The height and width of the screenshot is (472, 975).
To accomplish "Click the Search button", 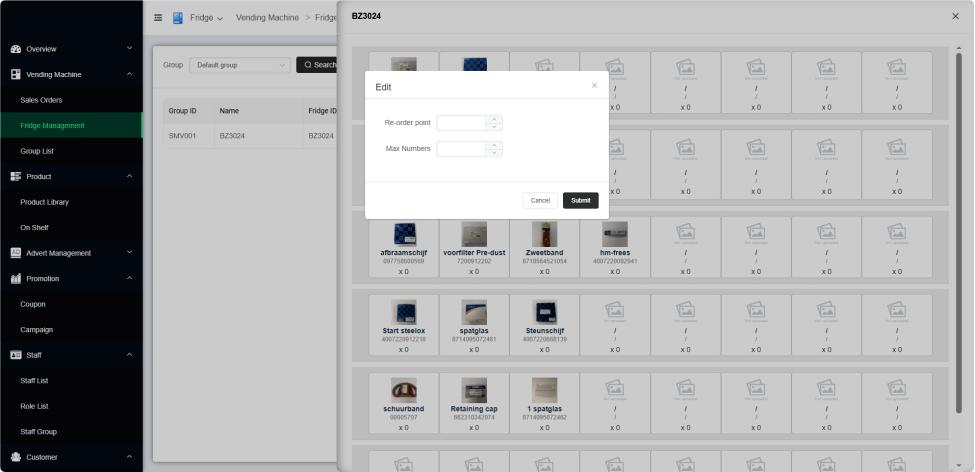I will (317, 65).
